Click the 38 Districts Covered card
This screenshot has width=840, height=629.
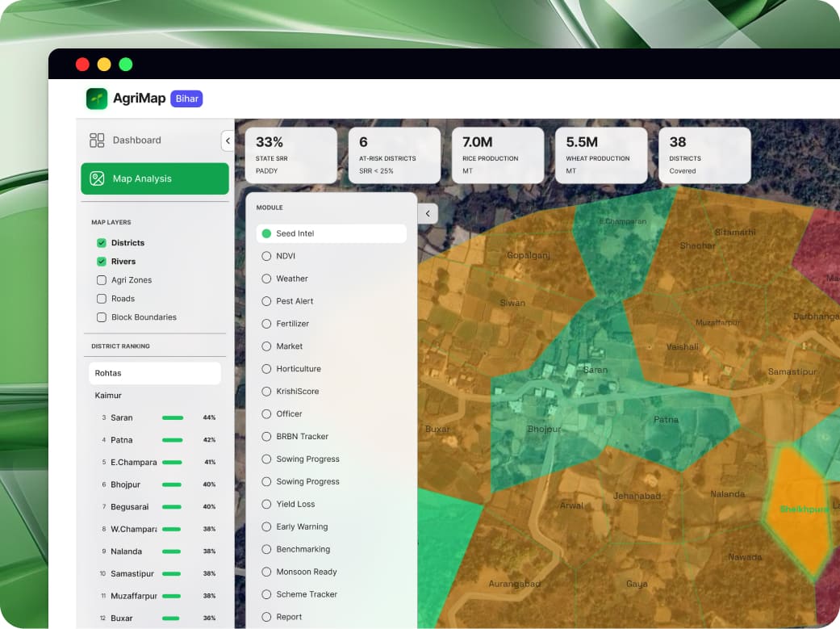point(704,156)
